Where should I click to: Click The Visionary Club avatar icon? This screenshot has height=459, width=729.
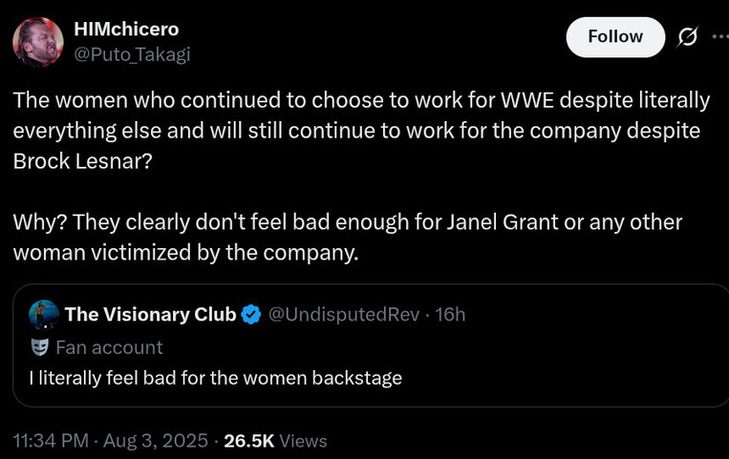(42, 315)
